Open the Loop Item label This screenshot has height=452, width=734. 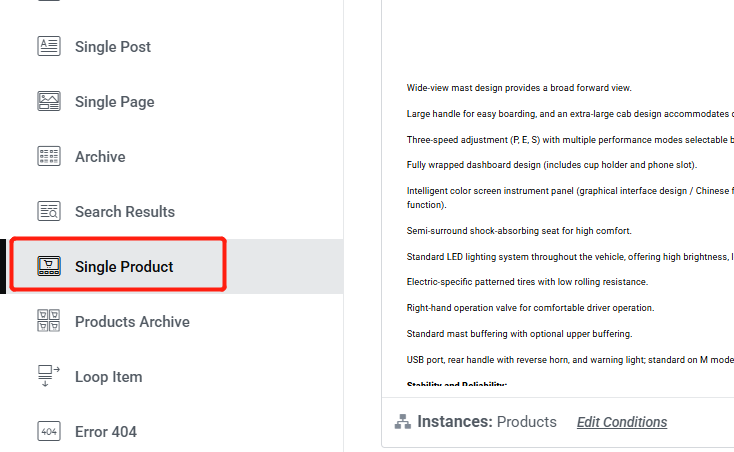[x=108, y=377]
